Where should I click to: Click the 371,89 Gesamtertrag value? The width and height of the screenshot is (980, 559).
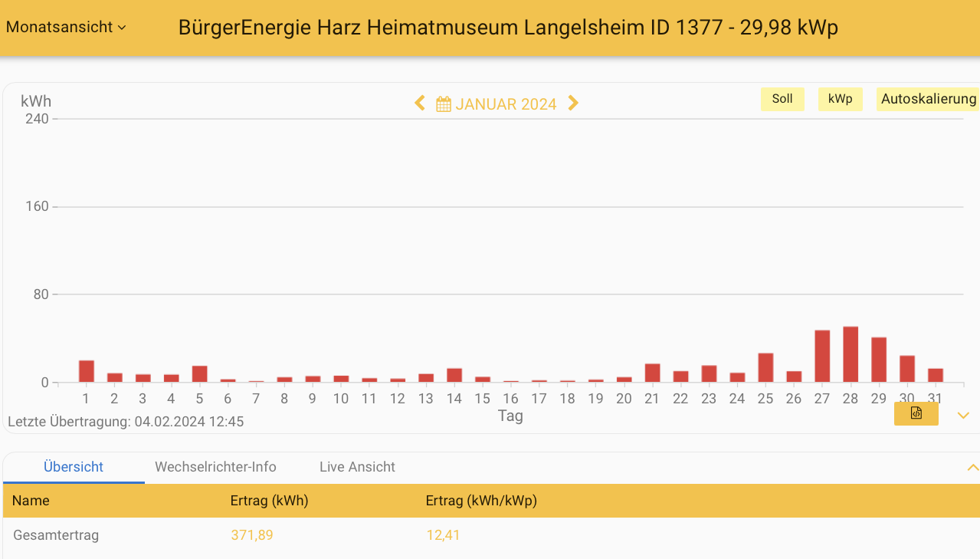pyautogui.click(x=252, y=534)
